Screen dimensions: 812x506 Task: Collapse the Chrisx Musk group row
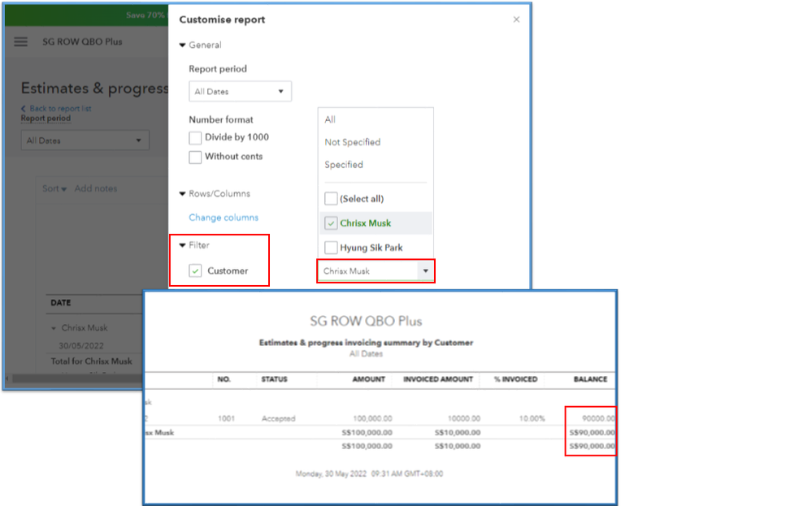[54, 328]
